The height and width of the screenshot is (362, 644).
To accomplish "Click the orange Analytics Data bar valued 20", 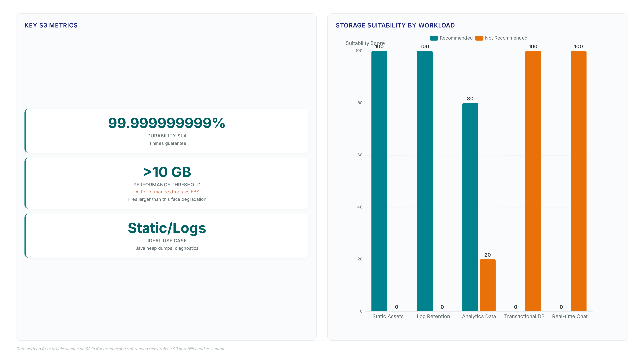I will click(x=488, y=285).
